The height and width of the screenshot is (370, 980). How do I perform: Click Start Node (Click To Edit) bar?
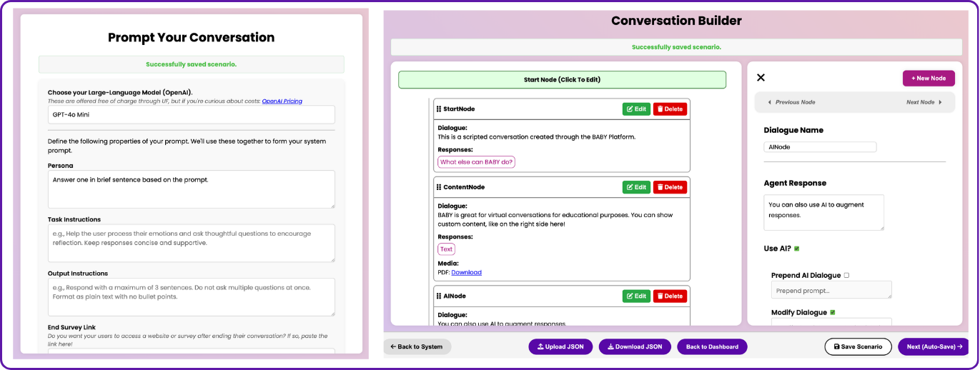click(562, 79)
